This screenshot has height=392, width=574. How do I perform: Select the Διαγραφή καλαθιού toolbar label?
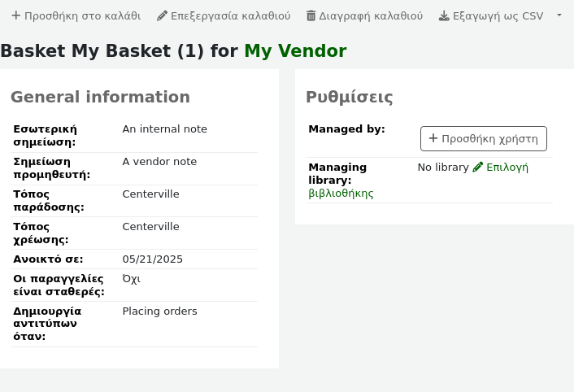[x=371, y=15]
